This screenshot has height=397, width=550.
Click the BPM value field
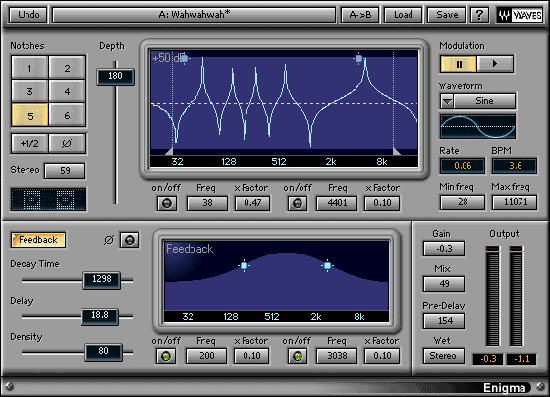514,166
